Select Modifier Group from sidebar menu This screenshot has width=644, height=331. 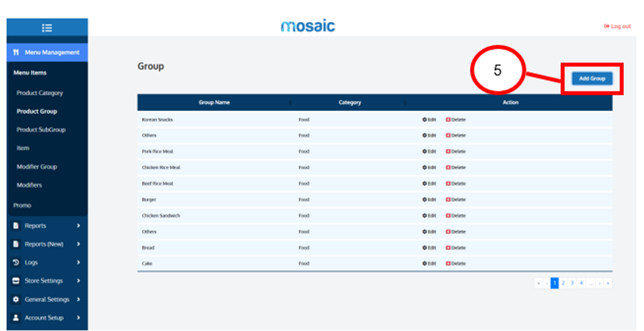tap(37, 167)
